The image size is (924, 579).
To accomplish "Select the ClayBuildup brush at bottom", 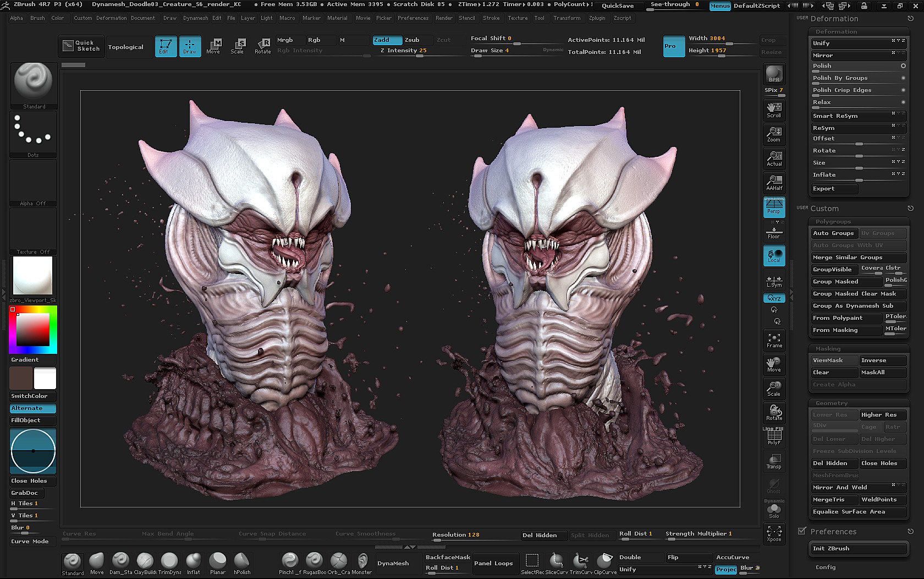I will coord(145,564).
